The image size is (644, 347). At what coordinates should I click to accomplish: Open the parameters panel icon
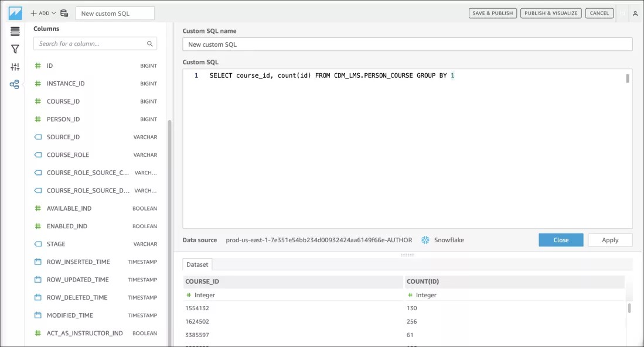point(13,67)
